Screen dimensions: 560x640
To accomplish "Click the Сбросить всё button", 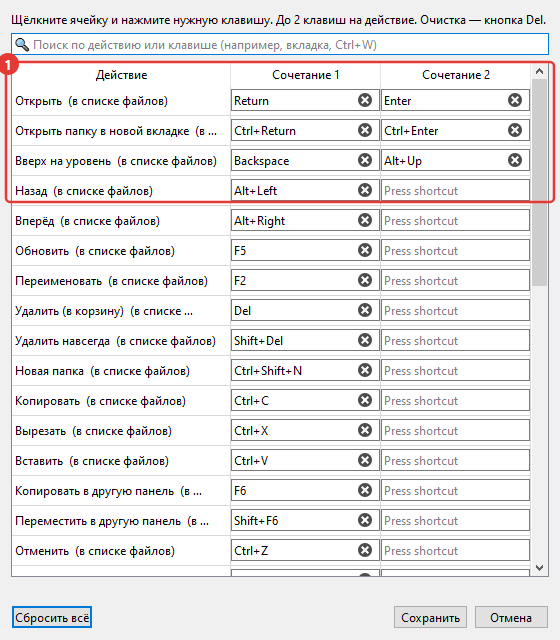I will point(52,617).
